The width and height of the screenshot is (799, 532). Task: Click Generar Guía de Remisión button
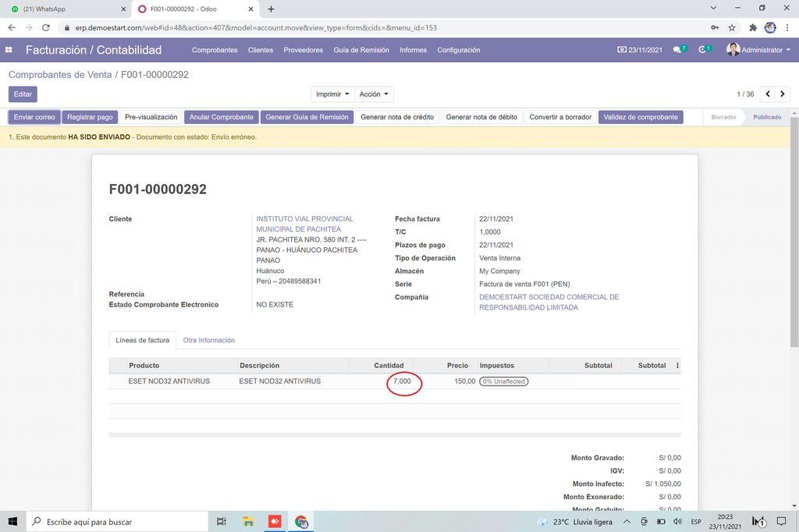[x=307, y=117]
